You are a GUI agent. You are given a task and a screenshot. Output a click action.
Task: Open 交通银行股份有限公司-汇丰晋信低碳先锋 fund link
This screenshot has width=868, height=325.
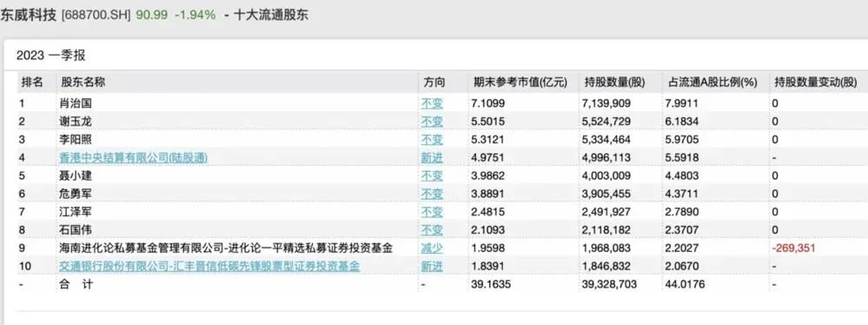pos(209,266)
